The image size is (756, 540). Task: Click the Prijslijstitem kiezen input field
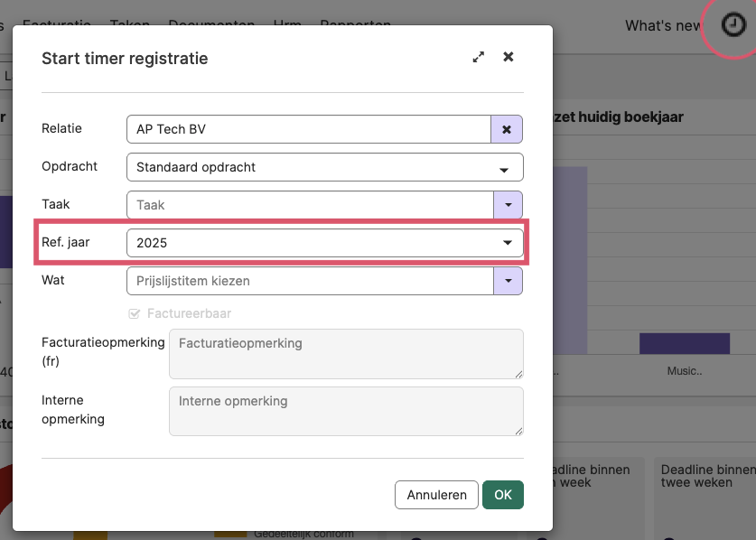coord(310,281)
